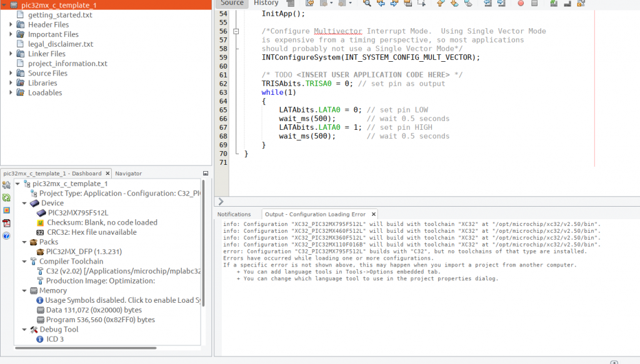Collapse the Debug Tool node
640x364 pixels.
tap(24, 330)
